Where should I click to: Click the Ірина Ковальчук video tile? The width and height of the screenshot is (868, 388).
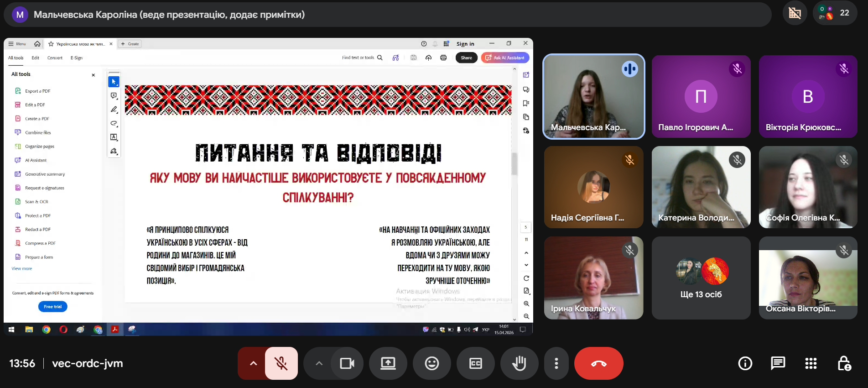593,278
